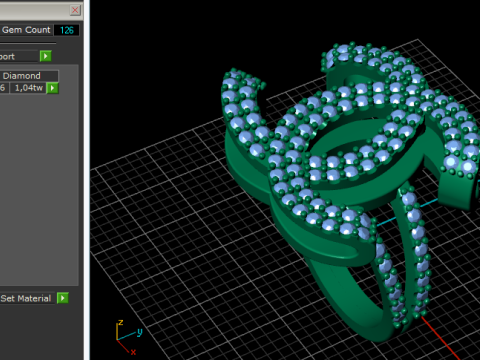480x360 pixels.
Task: Click the XYZ axis indicator in viewport
Action: (x=129, y=337)
